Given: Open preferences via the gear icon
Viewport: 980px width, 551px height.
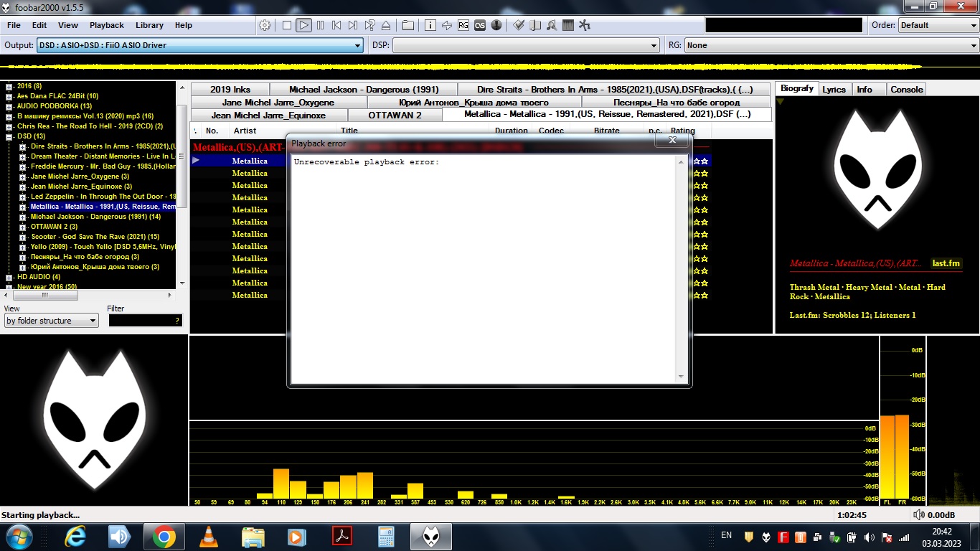Looking at the screenshot, I should (x=265, y=25).
